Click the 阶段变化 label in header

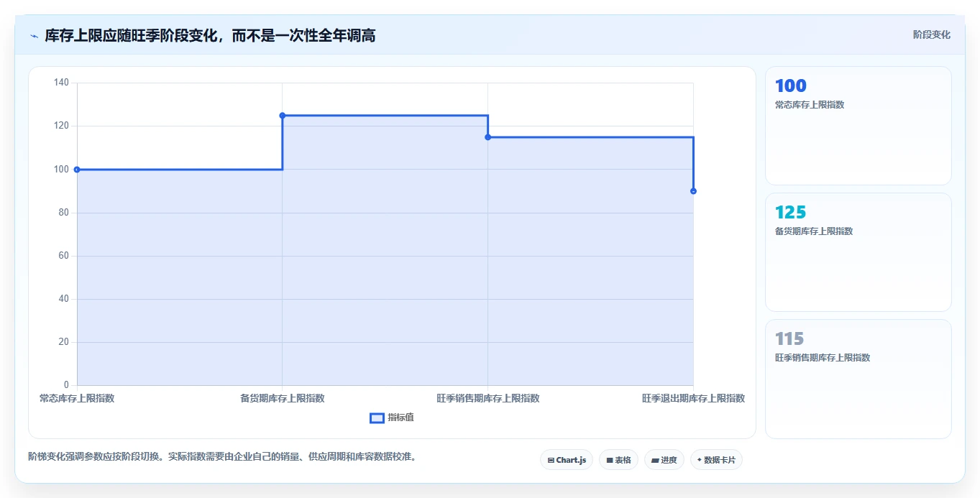tap(931, 34)
